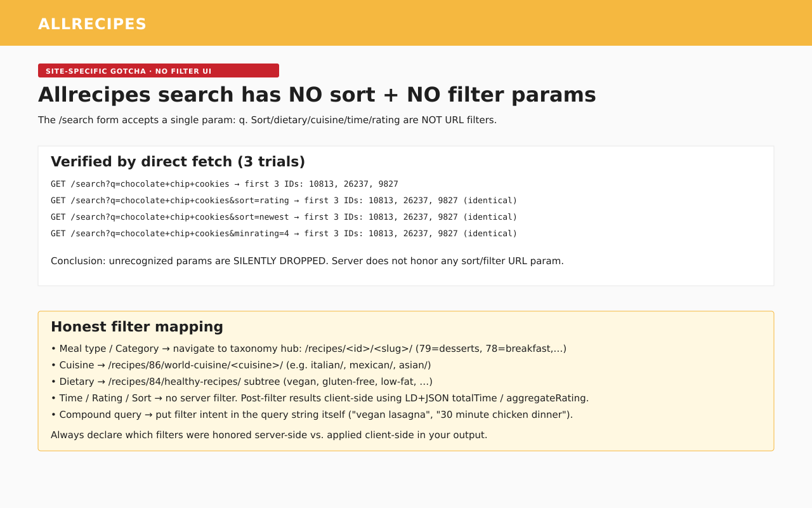Click the heading 'Allrecipes search has NO sort + NO filter params'
The image size is (812, 508).
pyautogui.click(x=317, y=95)
